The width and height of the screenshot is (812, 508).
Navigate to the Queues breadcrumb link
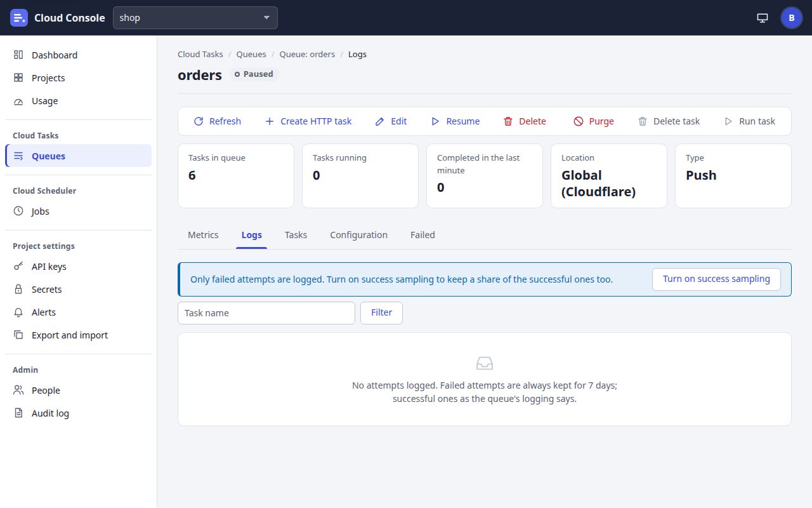251,54
